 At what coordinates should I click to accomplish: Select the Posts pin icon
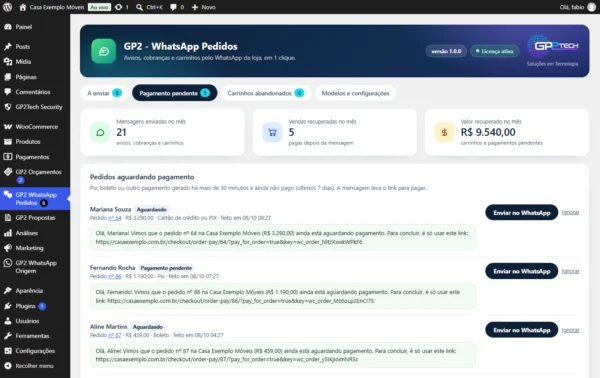(8, 46)
